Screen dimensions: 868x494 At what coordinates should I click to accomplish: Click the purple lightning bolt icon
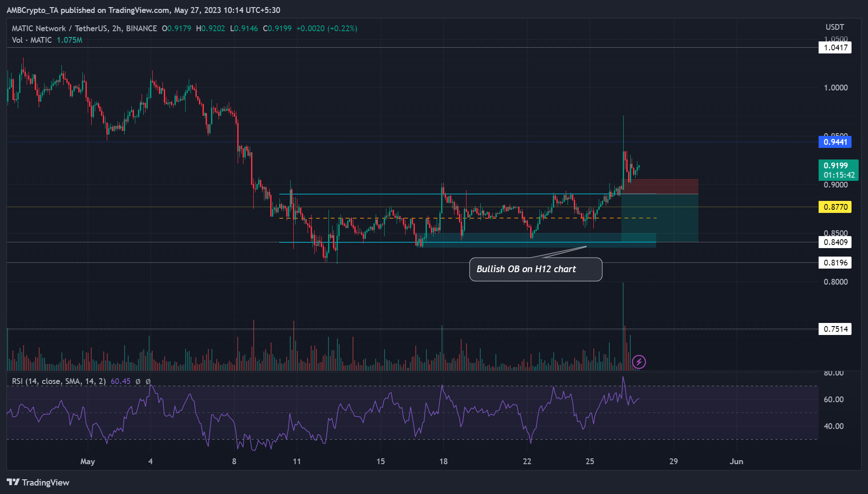639,362
